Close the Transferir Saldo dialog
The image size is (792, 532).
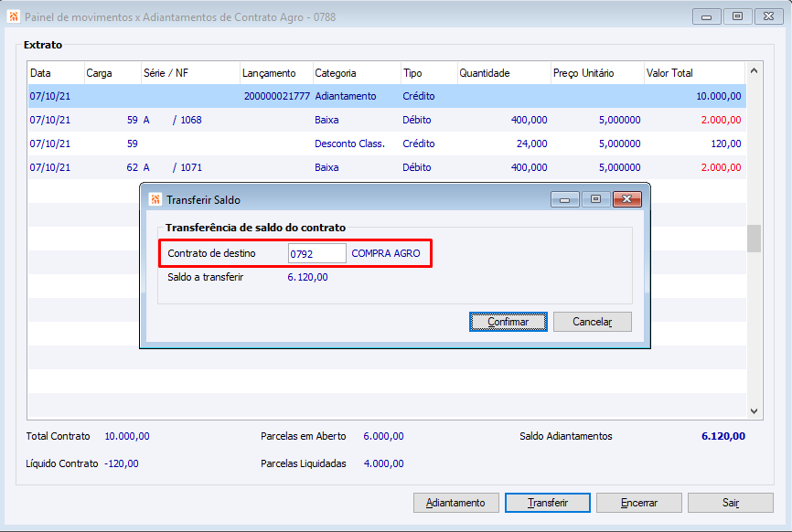pyautogui.click(x=626, y=199)
